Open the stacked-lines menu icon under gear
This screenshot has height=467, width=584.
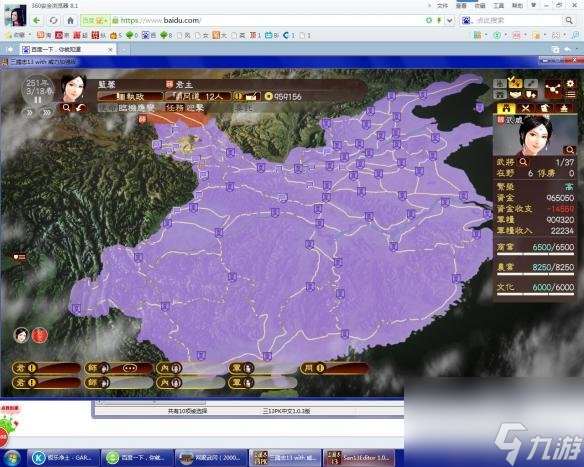click(x=570, y=95)
